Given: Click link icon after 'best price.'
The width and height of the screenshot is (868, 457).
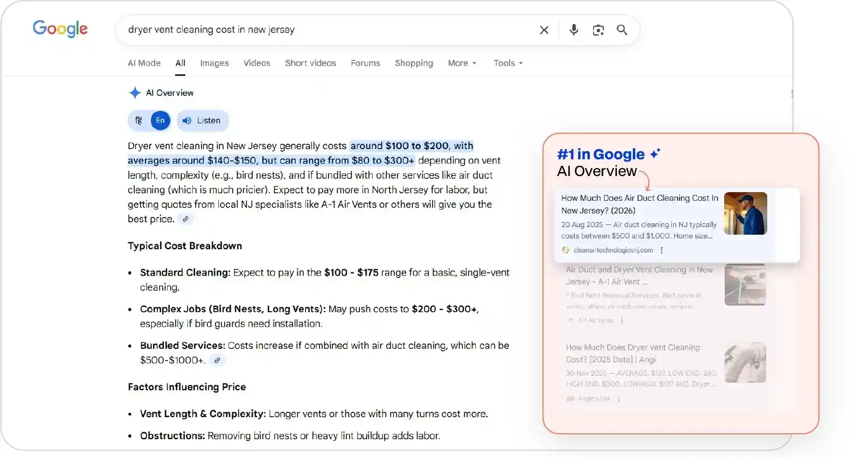Looking at the screenshot, I should [x=185, y=219].
